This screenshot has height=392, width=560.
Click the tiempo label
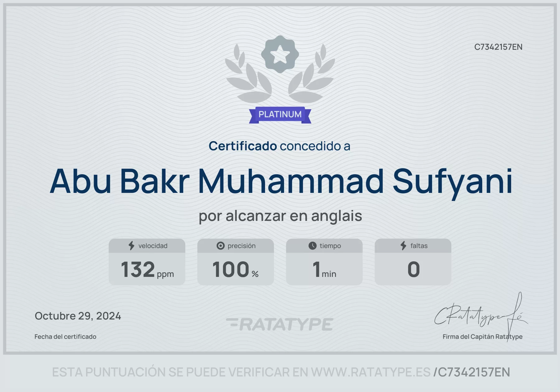click(330, 246)
